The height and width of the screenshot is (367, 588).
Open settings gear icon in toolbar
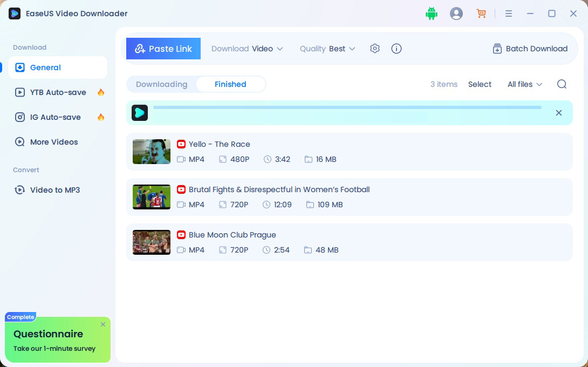375,49
